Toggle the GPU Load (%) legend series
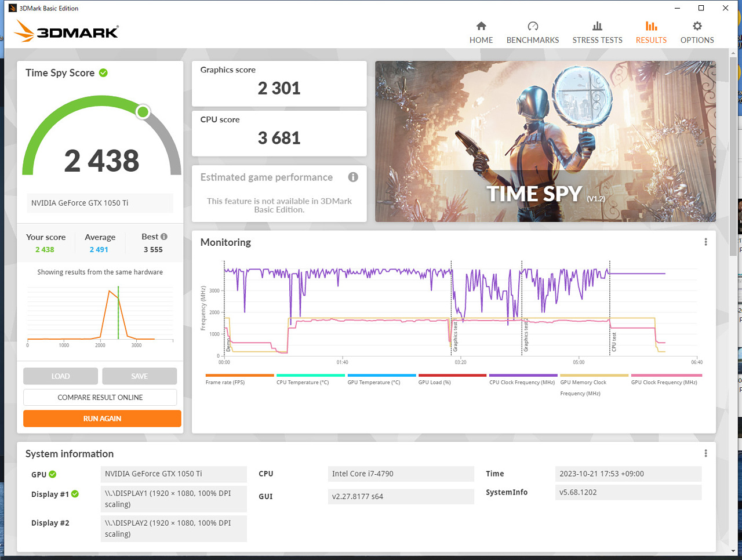This screenshot has width=742, height=560. [452, 379]
